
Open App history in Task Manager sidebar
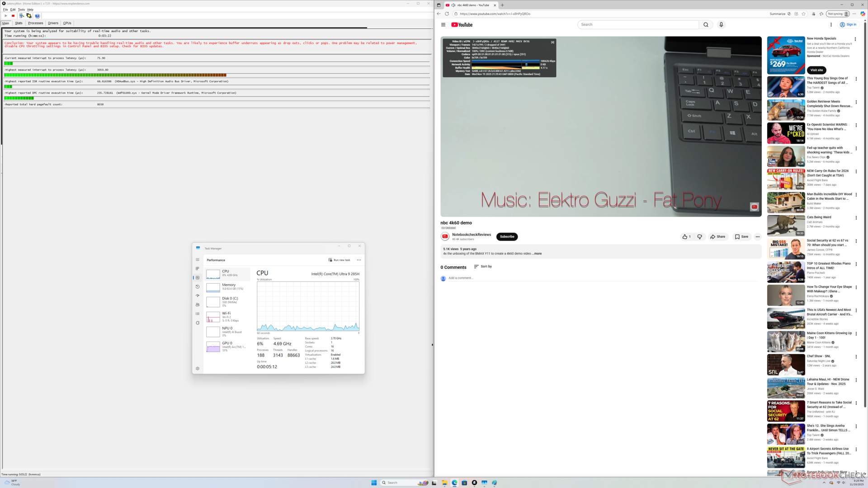point(198,286)
